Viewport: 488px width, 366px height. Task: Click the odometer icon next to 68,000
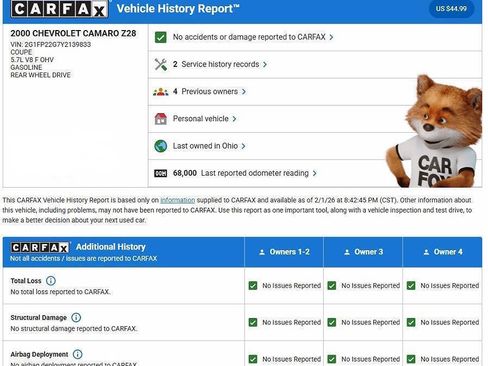point(161,173)
